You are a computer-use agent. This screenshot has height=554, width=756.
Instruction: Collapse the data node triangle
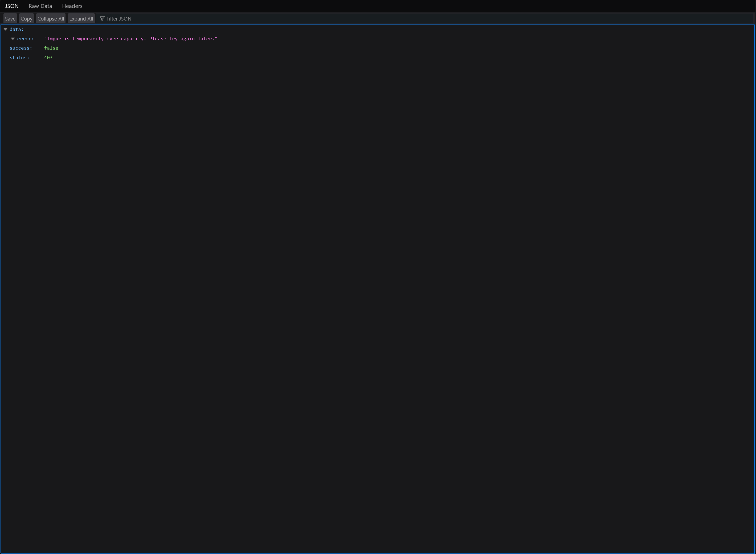[5, 30]
